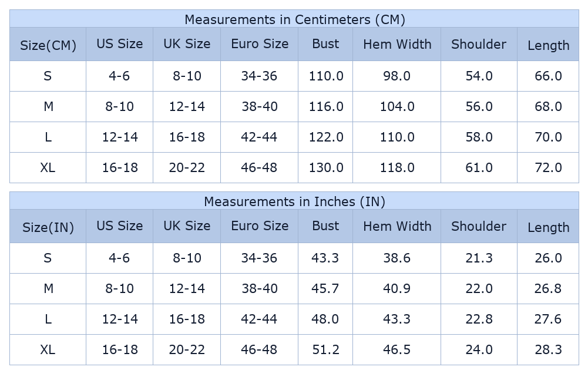Click the 22.8 shoulder value
The width and height of the screenshot is (588, 377).
coord(479,319)
